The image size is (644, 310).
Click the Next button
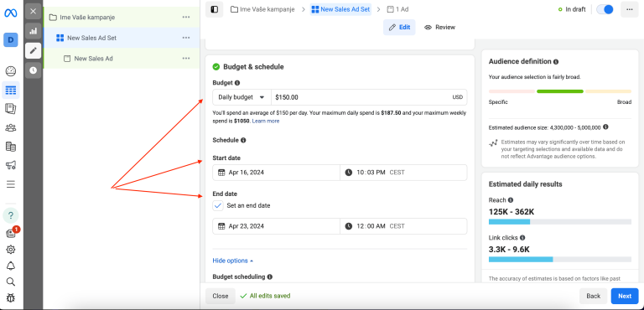(x=625, y=296)
